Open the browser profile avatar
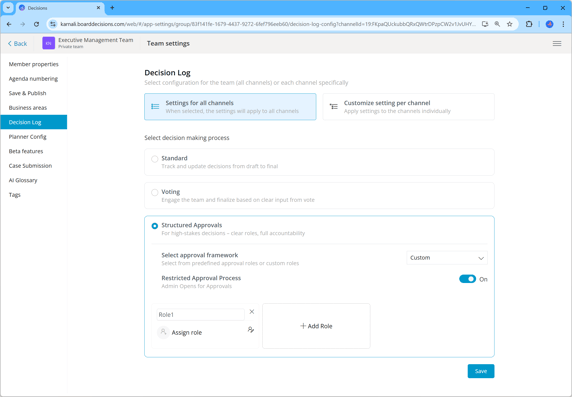 (x=549, y=24)
